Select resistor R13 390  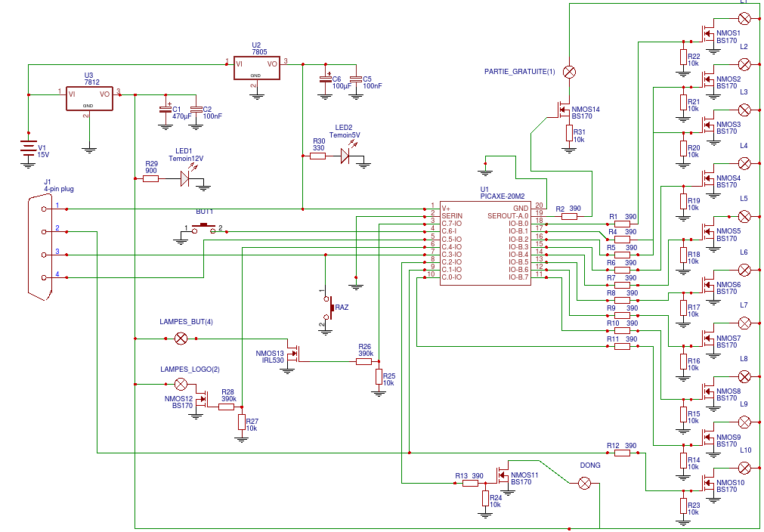point(470,484)
